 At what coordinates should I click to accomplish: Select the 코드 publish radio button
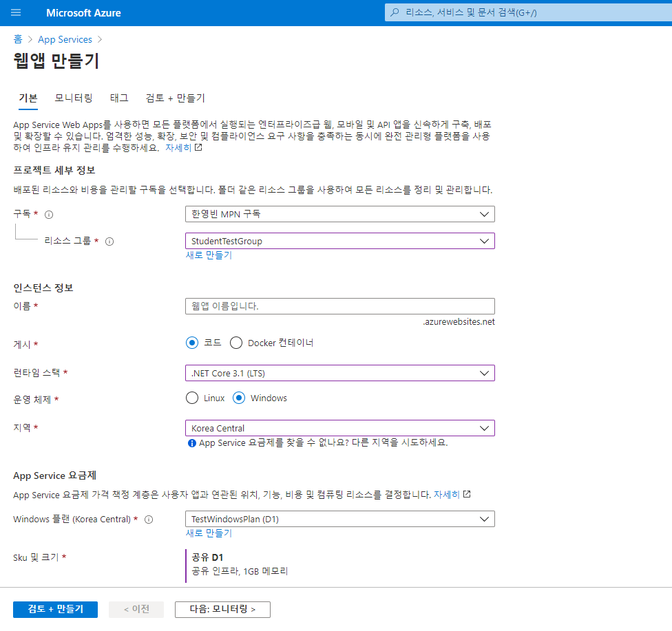[192, 343]
